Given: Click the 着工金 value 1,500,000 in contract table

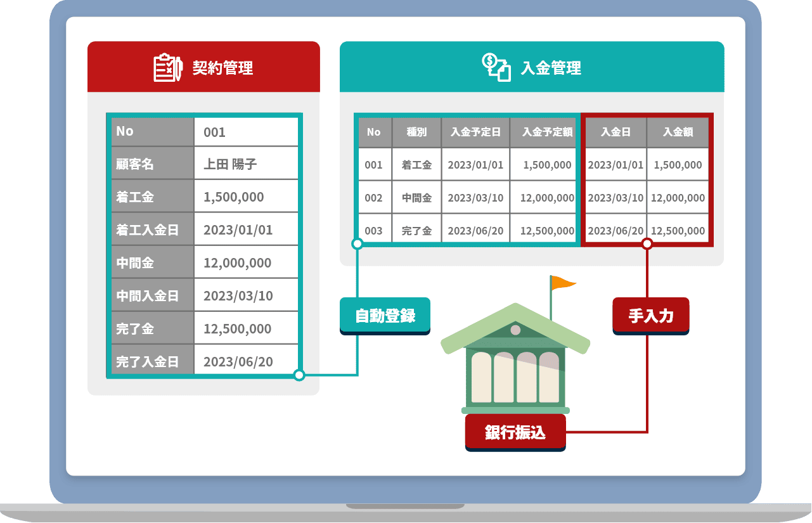Looking at the screenshot, I should (x=233, y=197).
